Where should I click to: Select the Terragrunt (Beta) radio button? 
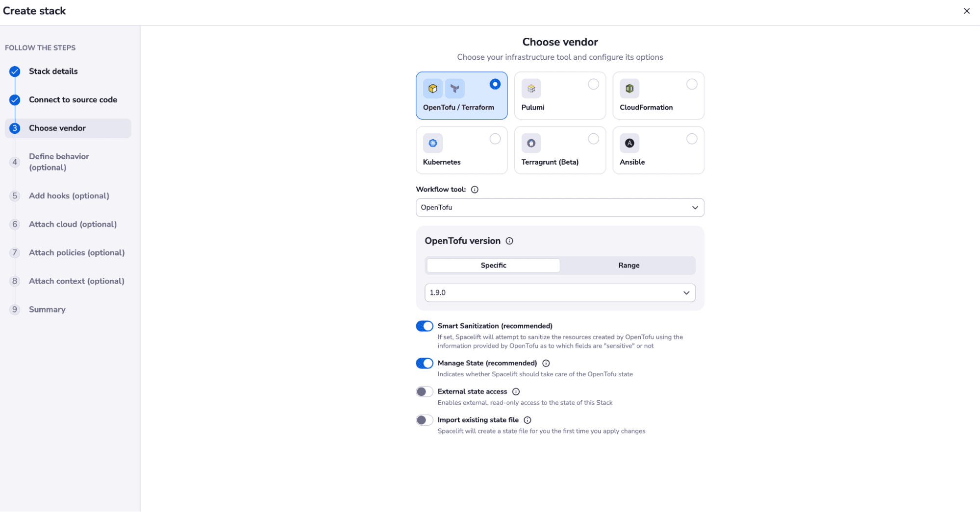[x=593, y=139]
